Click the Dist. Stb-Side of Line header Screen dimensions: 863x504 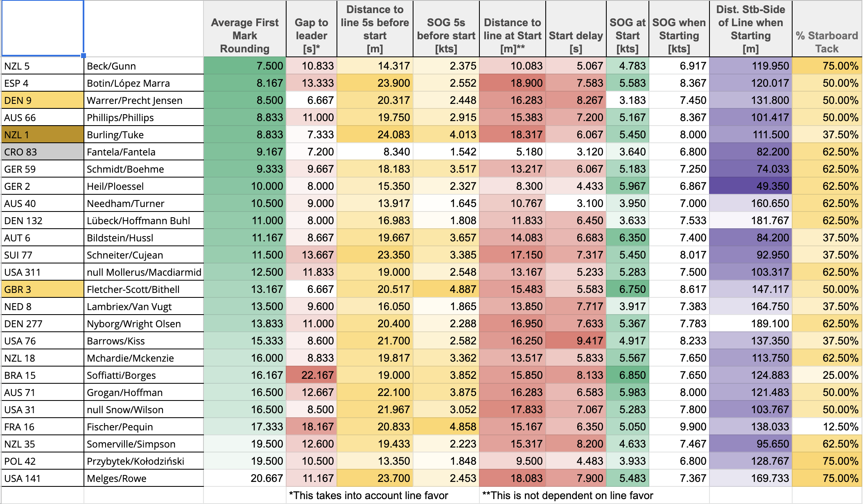(x=750, y=29)
